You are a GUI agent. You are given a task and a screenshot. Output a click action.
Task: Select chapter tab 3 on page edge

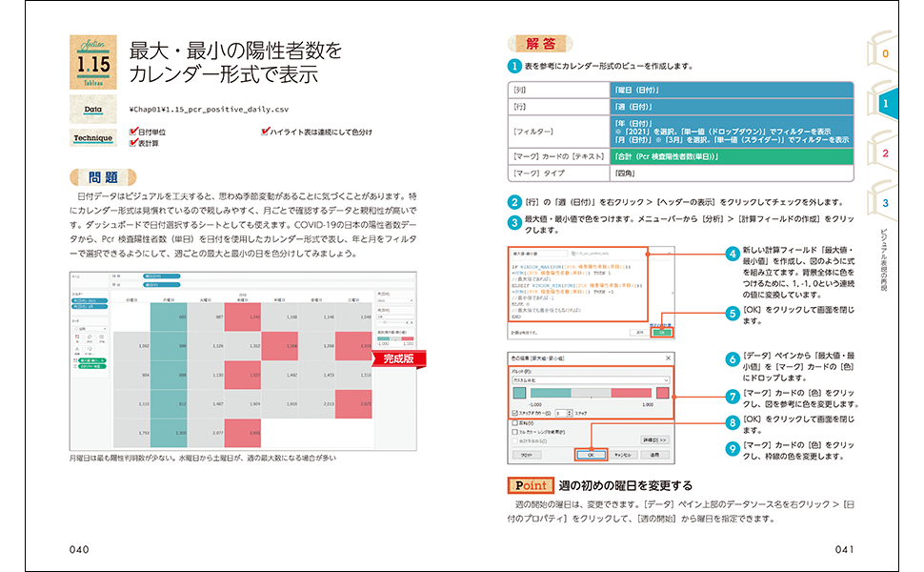(x=885, y=203)
